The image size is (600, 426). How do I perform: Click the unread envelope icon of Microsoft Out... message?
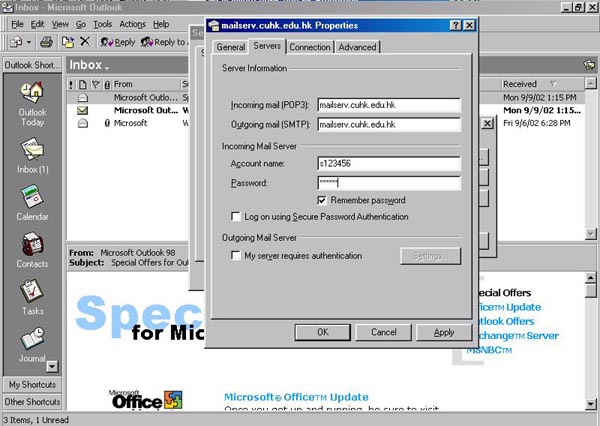82,111
